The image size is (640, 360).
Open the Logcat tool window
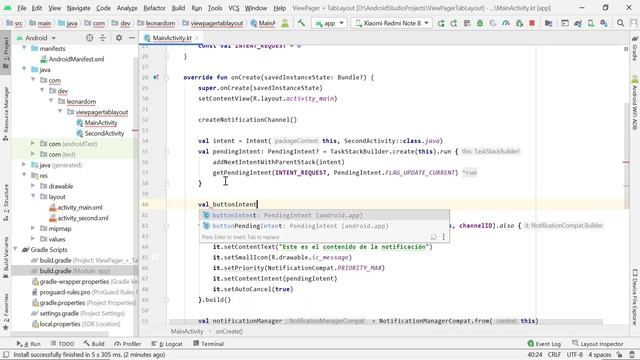[167, 344]
